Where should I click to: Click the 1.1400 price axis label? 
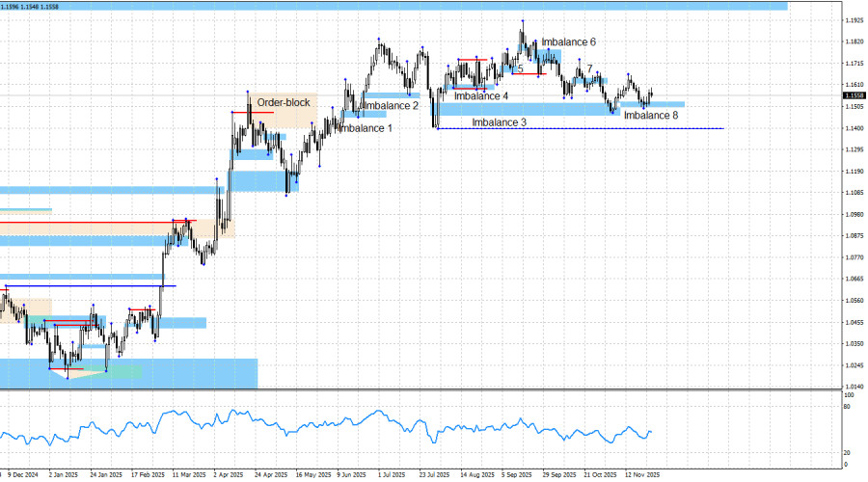click(854, 128)
